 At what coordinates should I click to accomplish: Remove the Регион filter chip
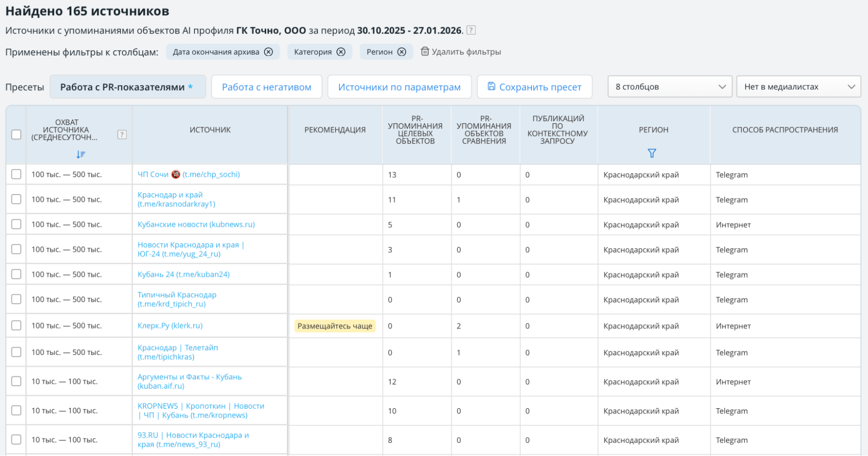(x=402, y=52)
